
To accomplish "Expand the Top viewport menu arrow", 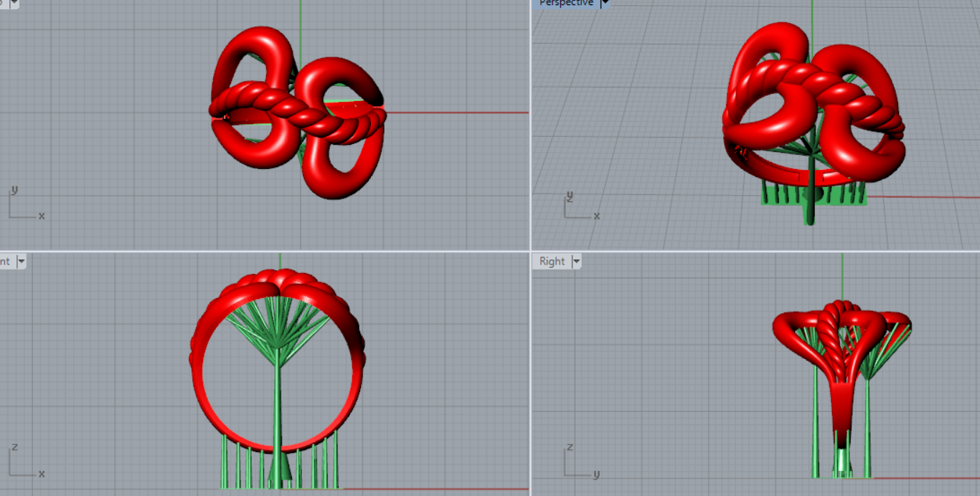I will 14,3.
